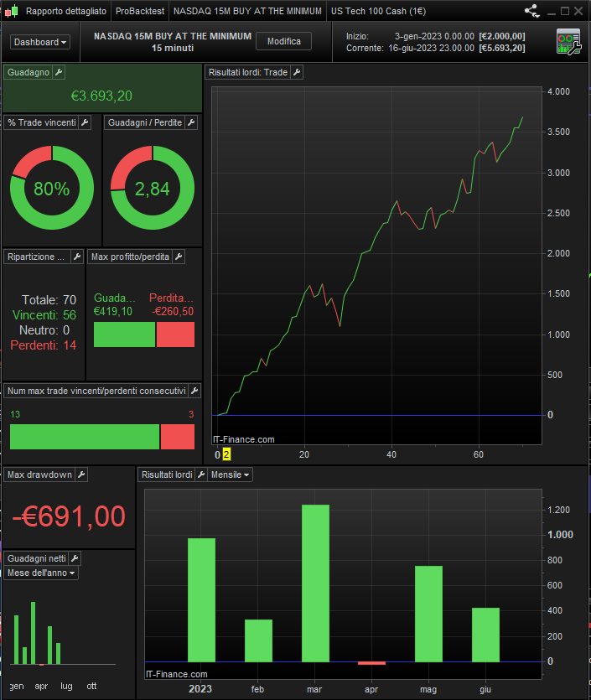Click Totale: 70 text
The width and height of the screenshot is (591, 700).
click(x=49, y=299)
